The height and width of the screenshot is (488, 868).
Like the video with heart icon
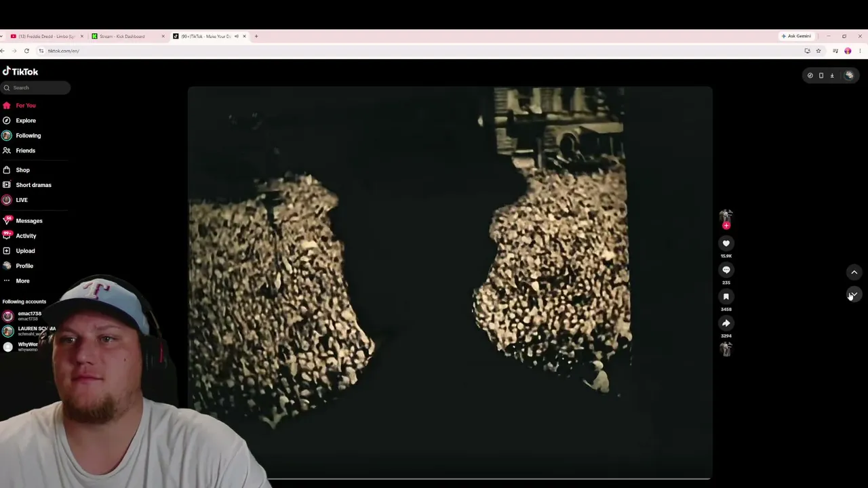[x=726, y=243]
